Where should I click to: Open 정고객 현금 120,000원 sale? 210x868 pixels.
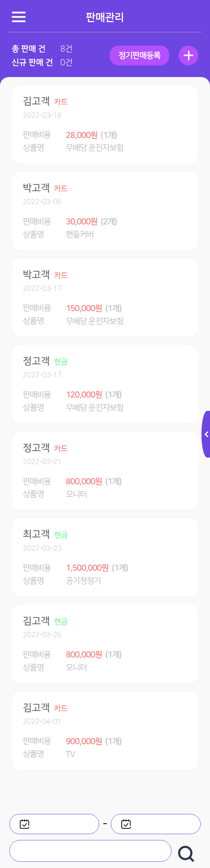(x=105, y=384)
